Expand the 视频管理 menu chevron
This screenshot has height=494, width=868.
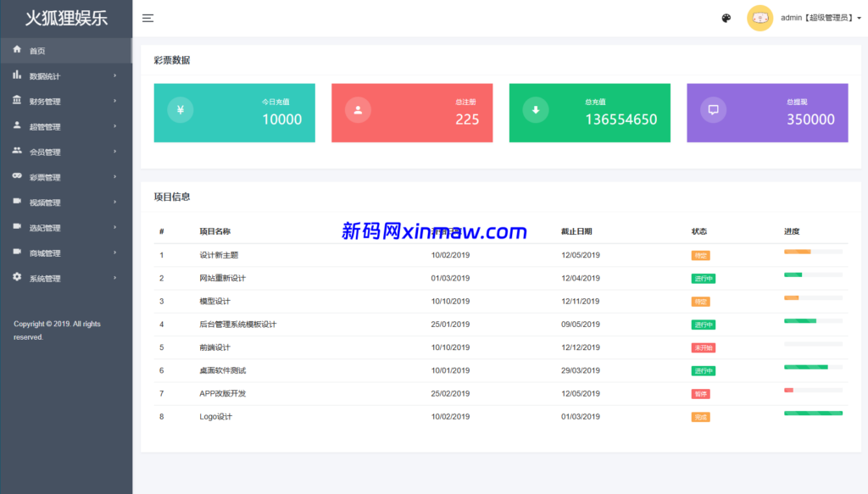click(115, 203)
